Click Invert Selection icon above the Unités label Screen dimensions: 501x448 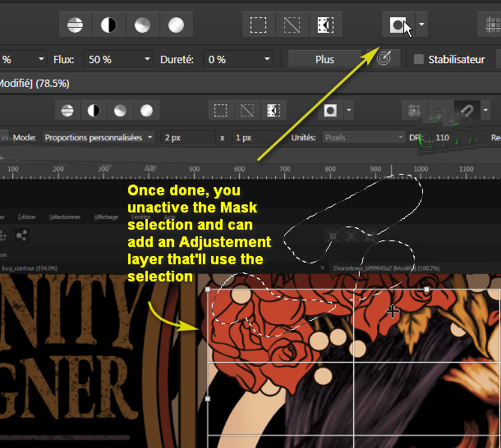tap(273, 111)
